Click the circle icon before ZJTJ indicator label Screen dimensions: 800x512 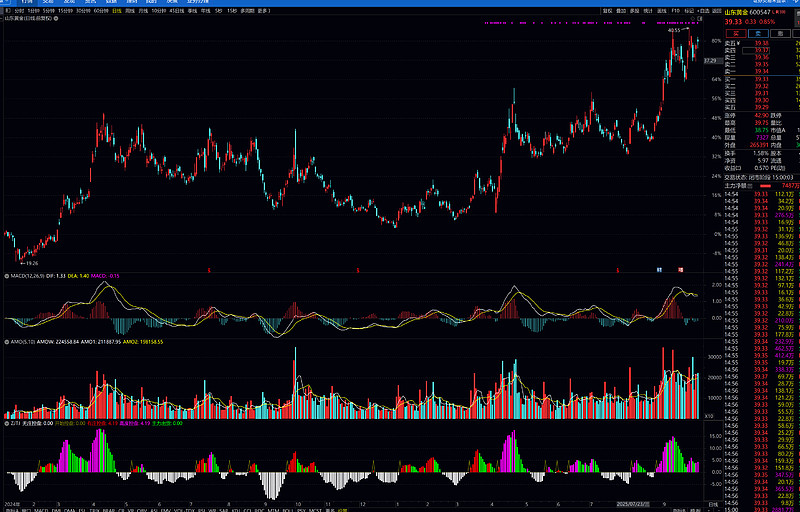pos(7,423)
